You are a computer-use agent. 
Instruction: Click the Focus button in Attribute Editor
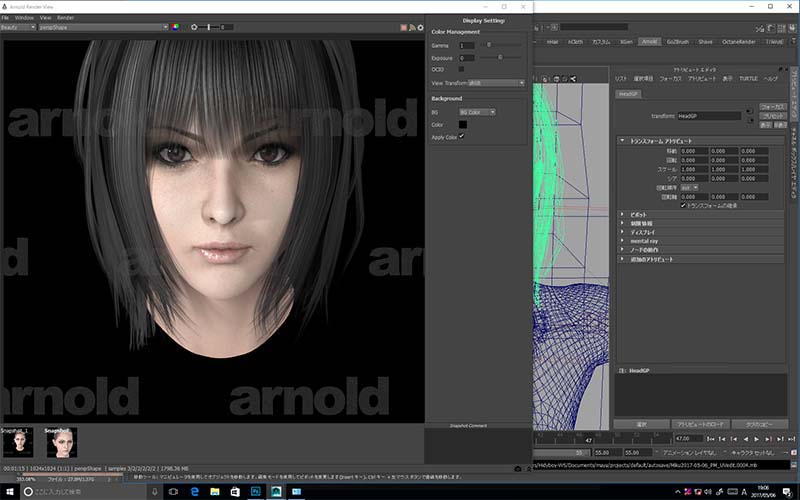[772, 107]
